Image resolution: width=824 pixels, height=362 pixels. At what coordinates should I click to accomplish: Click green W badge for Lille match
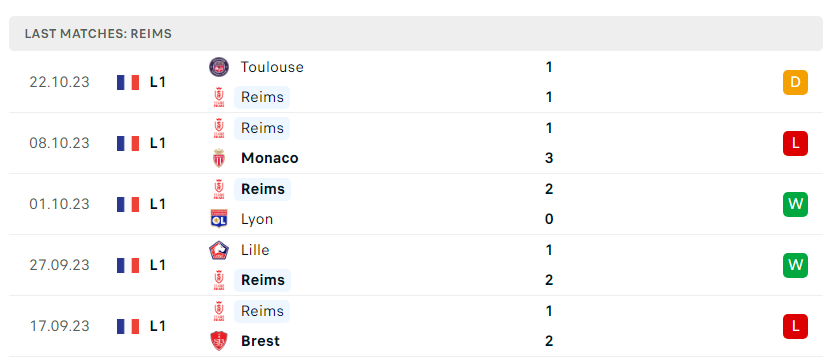[x=795, y=265]
